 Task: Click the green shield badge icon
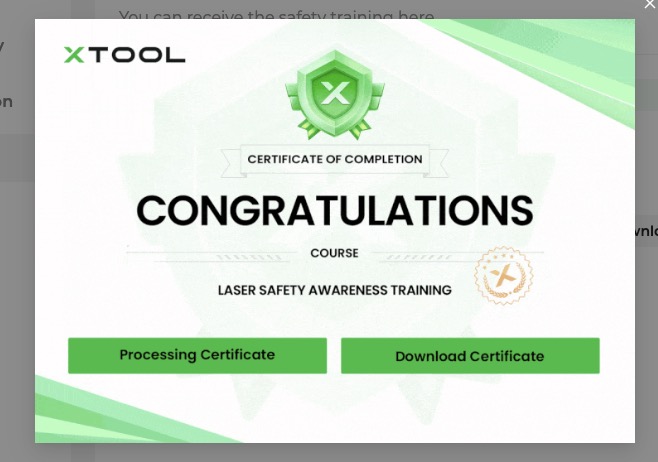pyautogui.click(x=334, y=95)
